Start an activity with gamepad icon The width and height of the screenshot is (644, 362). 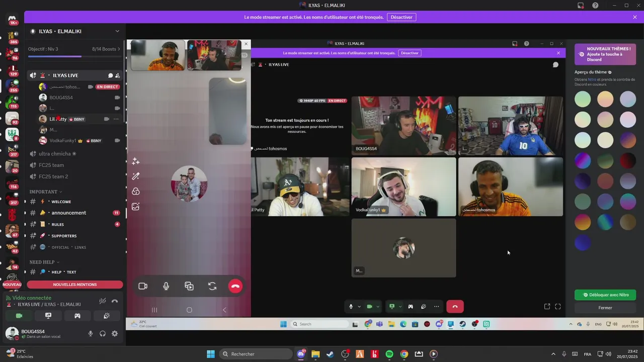coord(77,316)
